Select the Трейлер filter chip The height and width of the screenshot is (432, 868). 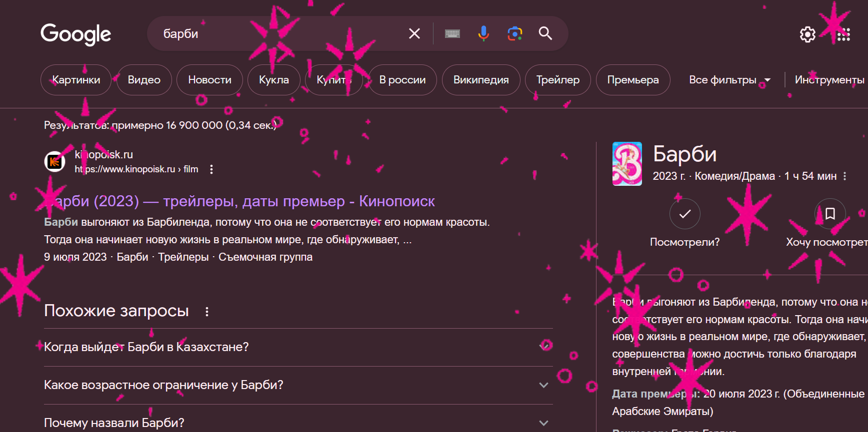click(x=558, y=80)
